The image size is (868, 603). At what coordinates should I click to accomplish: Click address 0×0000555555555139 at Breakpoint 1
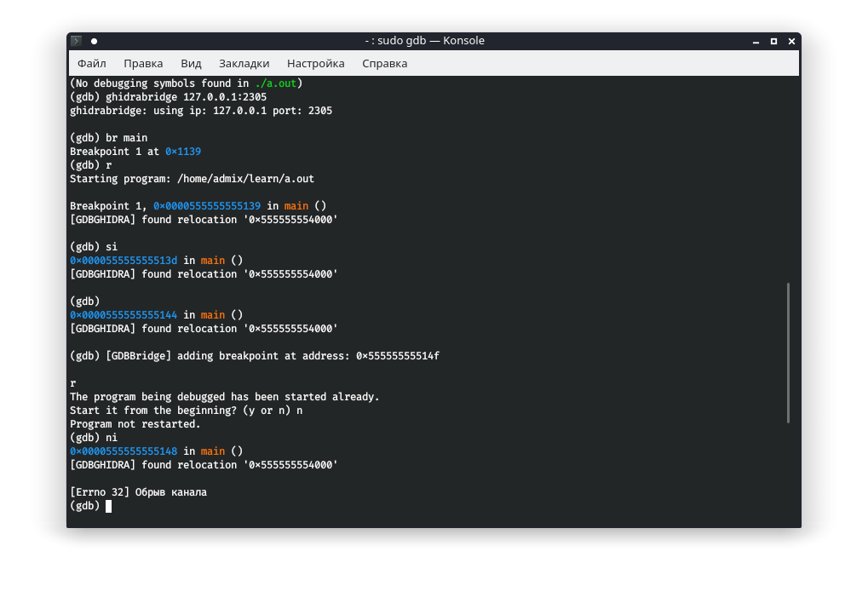point(206,206)
